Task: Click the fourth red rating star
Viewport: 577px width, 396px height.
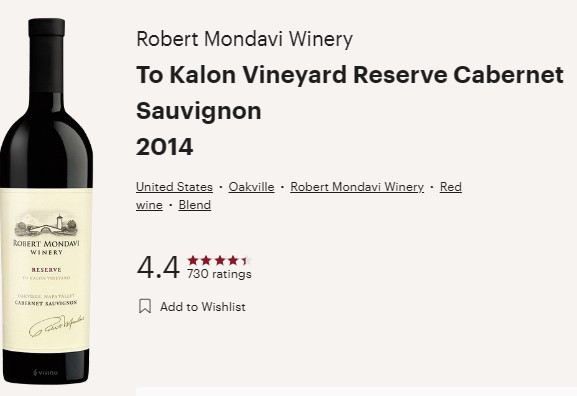Action: tap(233, 261)
